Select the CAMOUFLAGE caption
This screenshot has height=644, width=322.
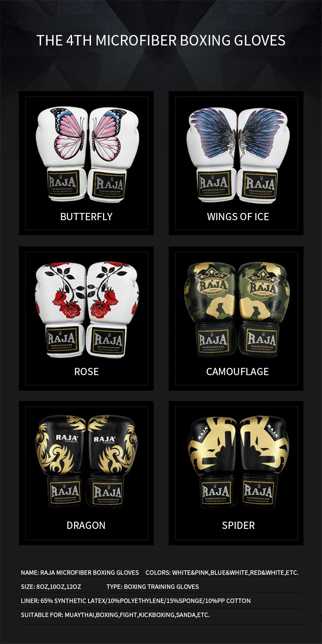(x=237, y=372)
